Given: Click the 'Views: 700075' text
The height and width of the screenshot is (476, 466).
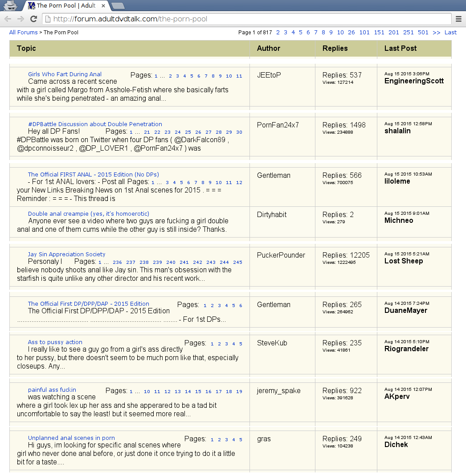Looking at the screenshot, I should (338, 182).
